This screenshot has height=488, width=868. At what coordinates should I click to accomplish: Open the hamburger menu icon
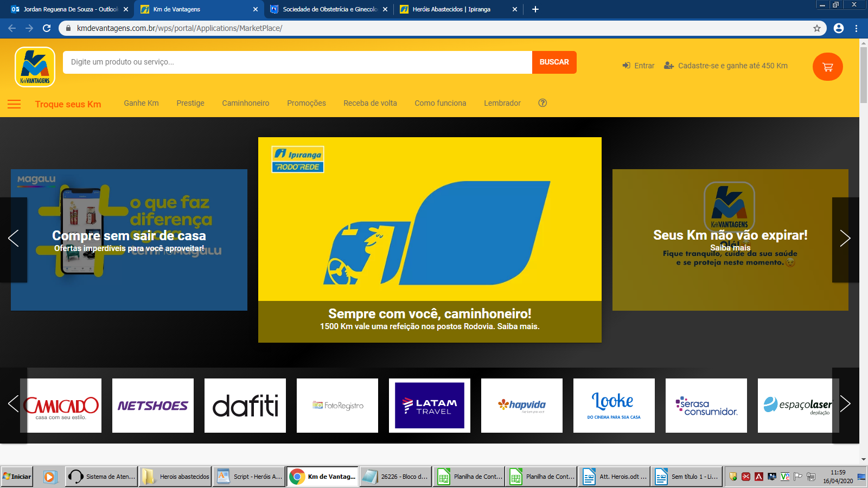tap(14, 104)
